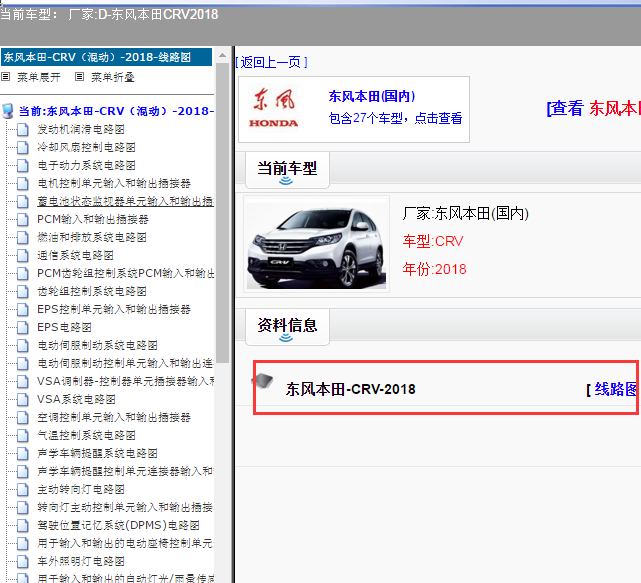Click the computer icon at tree root
This screenshot has height=583, width=641.
coord(8,111)
